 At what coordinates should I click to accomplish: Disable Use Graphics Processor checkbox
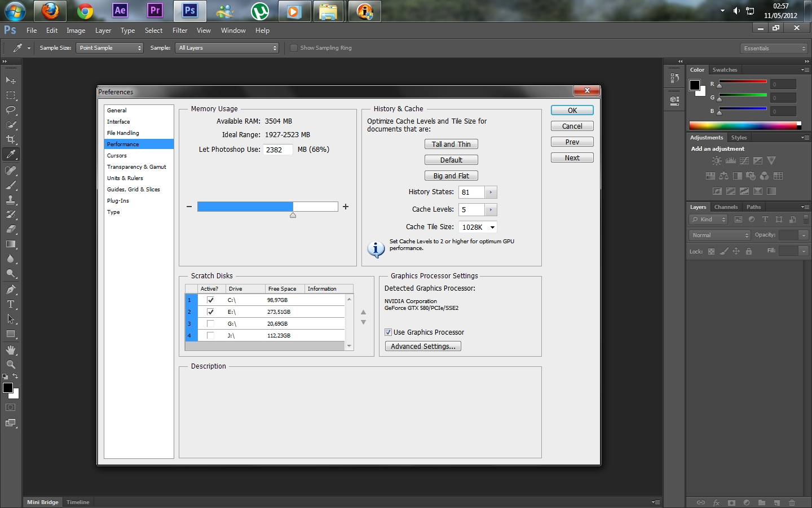tap(388, 332)
